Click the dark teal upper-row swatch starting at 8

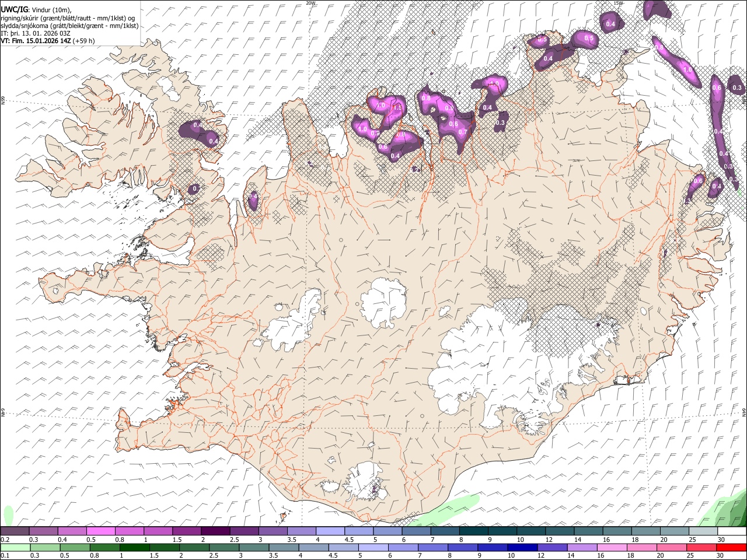click(x=473, y=531)
